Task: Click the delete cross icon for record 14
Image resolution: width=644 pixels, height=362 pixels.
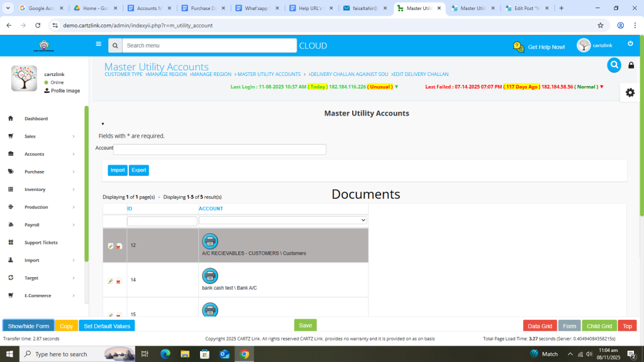Action: 118,281
